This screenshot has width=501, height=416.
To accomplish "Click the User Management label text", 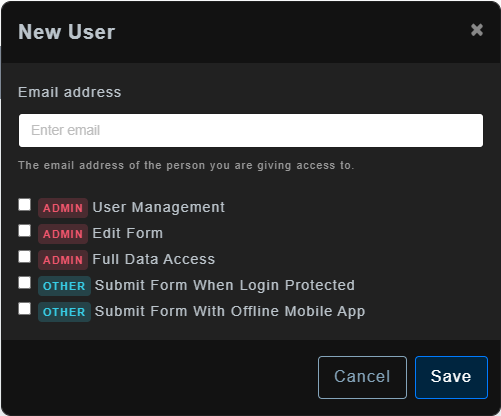I will coord(159,207).
